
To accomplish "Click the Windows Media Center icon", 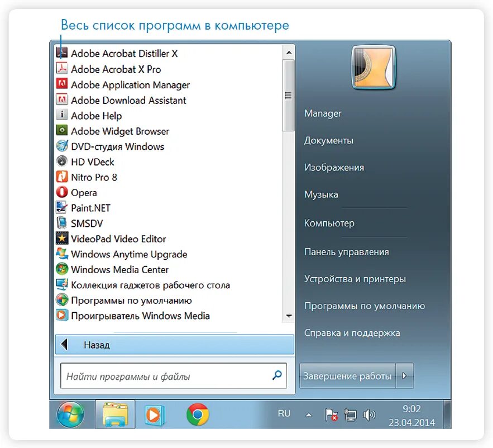I will (x=61, y=269).
